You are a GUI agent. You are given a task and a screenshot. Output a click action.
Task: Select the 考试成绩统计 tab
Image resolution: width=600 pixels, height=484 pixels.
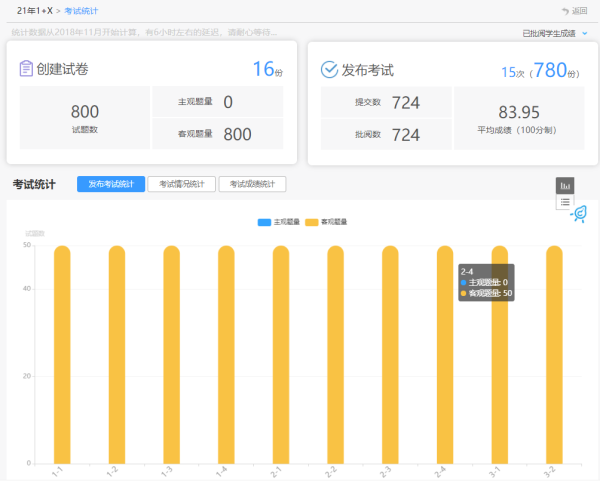tap(252, 184)
